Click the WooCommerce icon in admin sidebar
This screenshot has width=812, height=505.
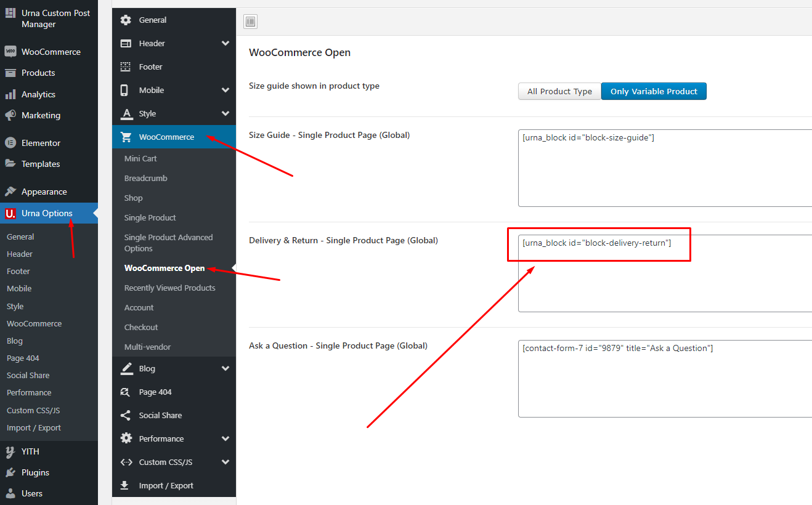click(x=10, y=52)
